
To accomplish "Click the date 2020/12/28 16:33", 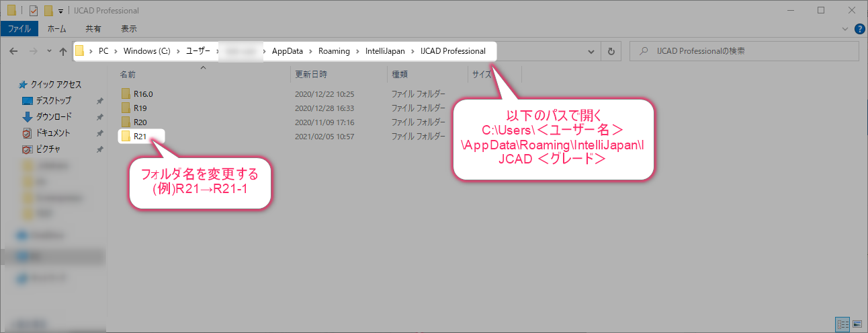I will (324, 108).
